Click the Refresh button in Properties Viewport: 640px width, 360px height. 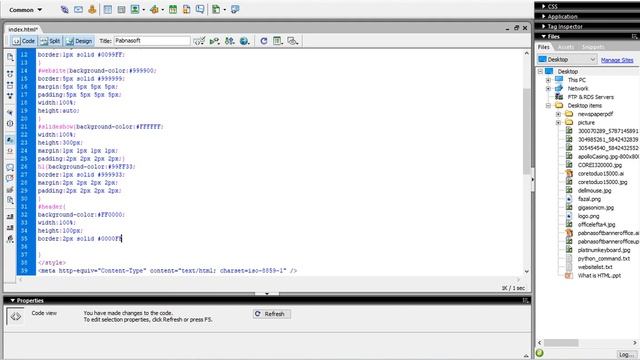pos(271,314)
